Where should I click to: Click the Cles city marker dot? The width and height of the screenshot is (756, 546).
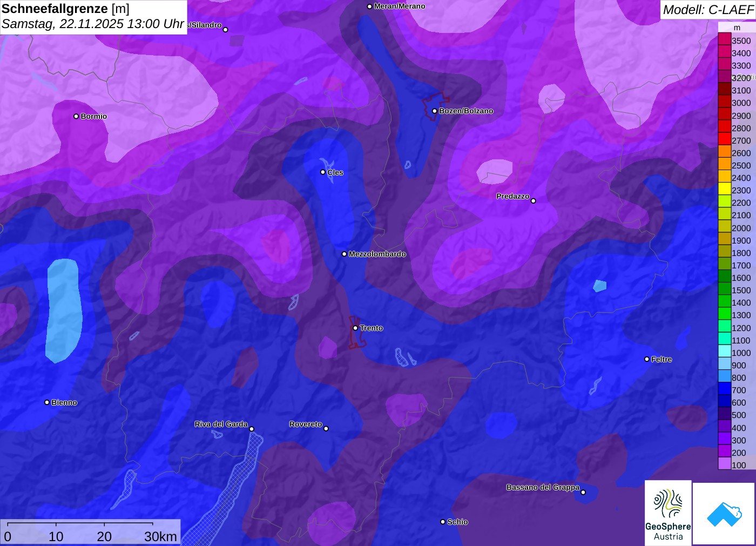(x=323, y=172)
